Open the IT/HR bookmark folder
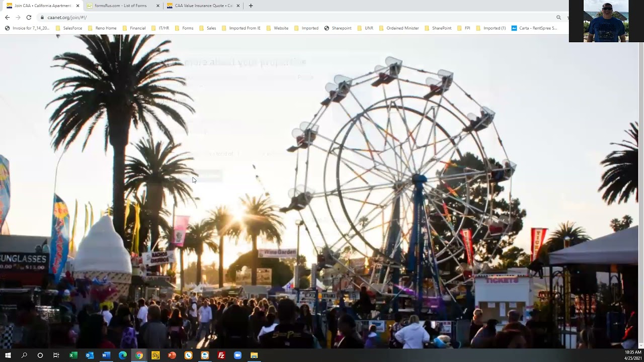644x362 pixels. [160, 28]
